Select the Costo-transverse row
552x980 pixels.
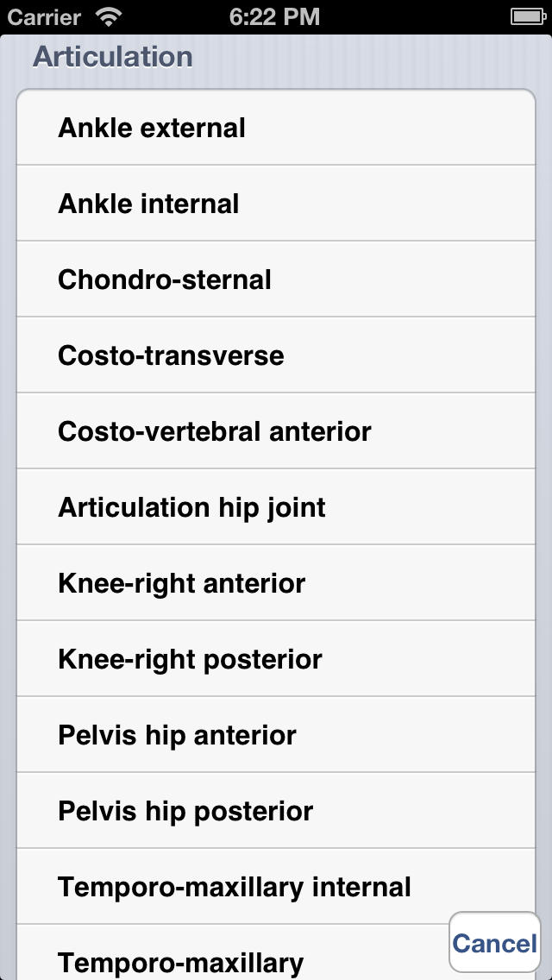tap(276, 356)
